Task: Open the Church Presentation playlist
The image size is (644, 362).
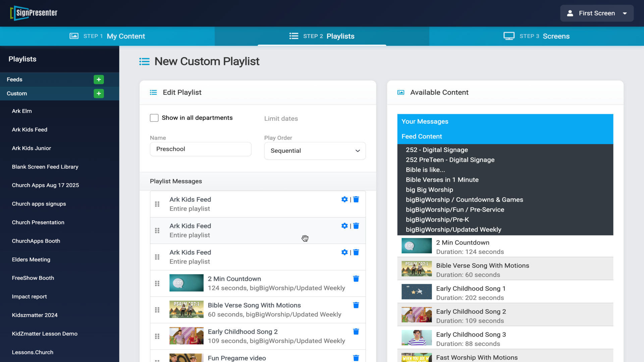Action: pyautogui.click(x=38, y=222)
